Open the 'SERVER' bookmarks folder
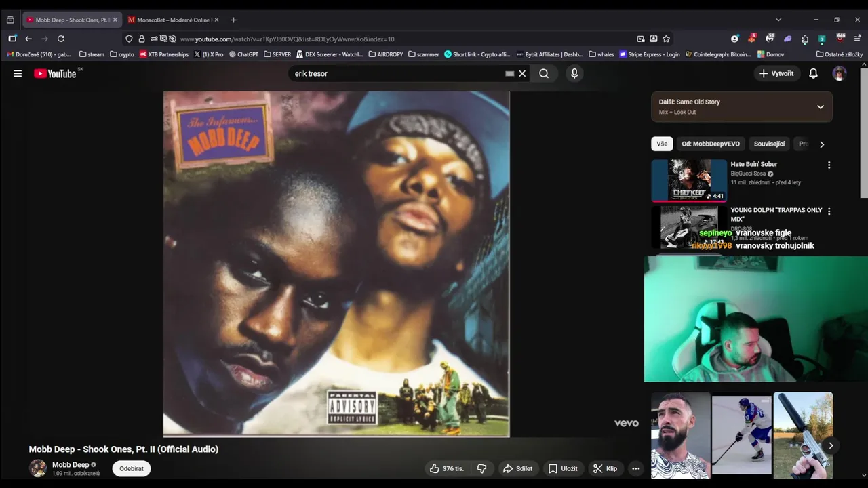This screenshot has height=488, width=868. tap(277, 54)
